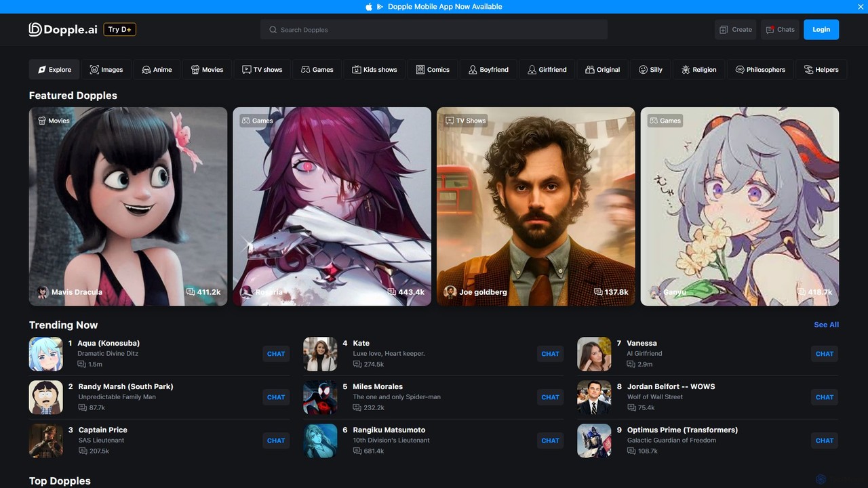
Task: Close the mobile app banner
Action: coord(861,7)
